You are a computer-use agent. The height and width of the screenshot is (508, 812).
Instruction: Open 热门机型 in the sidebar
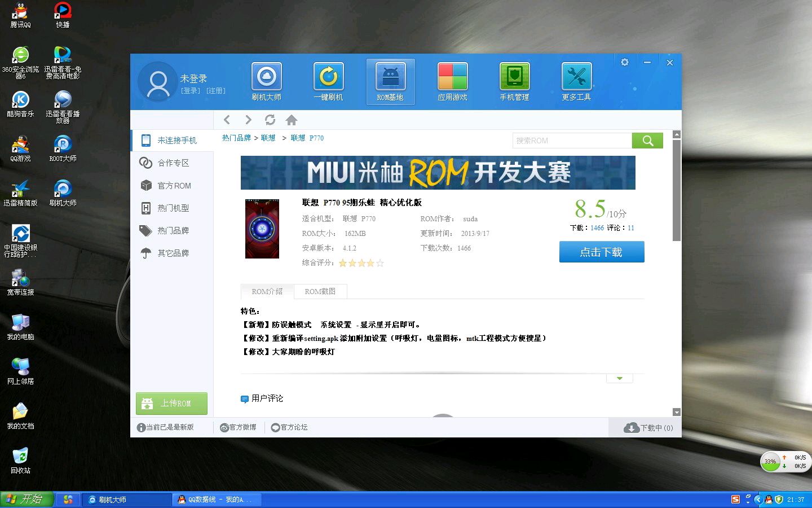[172, 208]
